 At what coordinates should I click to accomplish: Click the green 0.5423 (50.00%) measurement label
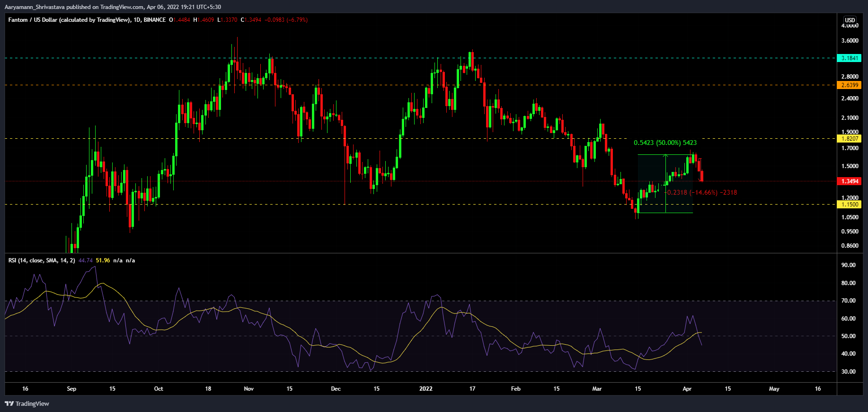click(x=665, y=143)
